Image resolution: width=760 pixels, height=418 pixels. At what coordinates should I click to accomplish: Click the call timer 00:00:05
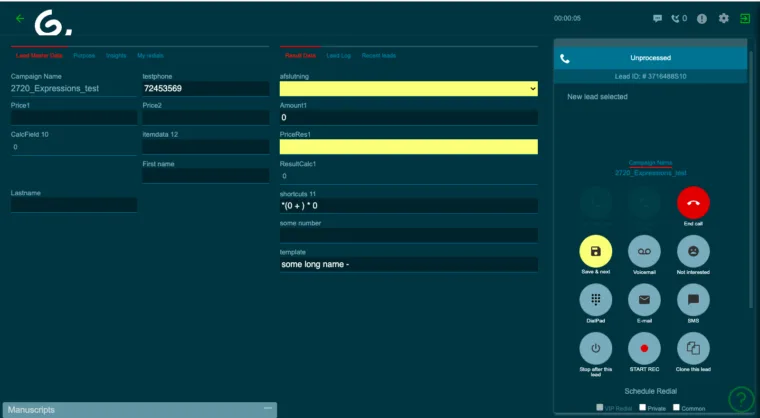click(x=567, y=18)
